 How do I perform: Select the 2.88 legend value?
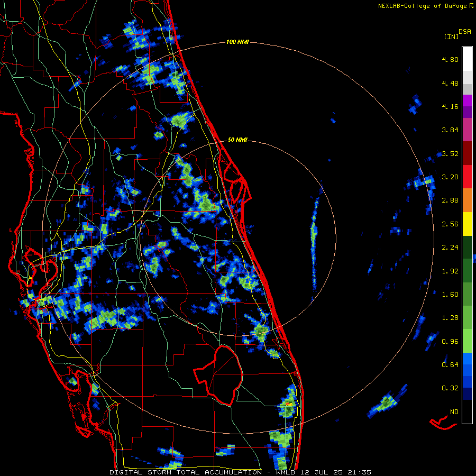click(450, 200)
